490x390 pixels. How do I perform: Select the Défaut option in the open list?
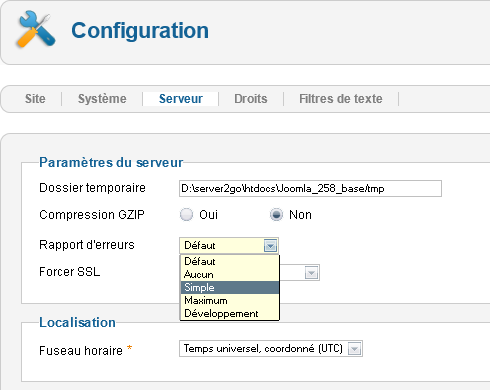[229, 261]
